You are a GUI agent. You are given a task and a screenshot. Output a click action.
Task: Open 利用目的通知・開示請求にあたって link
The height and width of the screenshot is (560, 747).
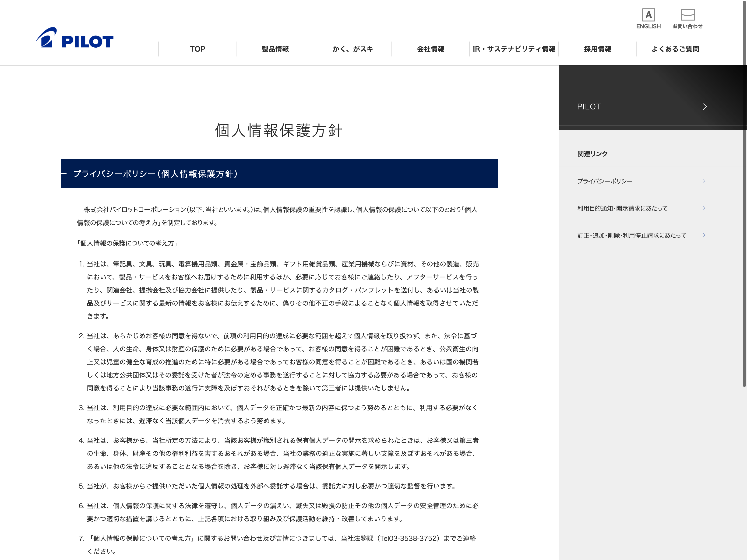[x=622, y=208]
